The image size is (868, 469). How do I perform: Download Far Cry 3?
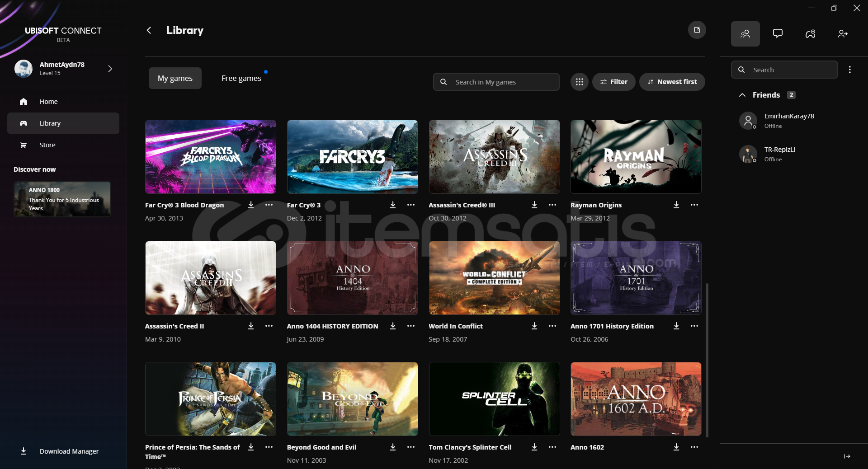393,205
